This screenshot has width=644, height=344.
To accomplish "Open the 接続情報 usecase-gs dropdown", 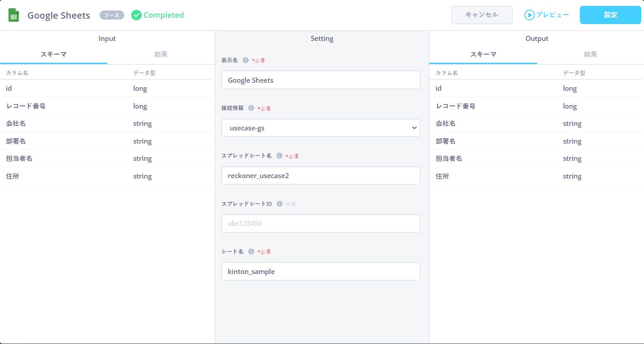I will 321,128.
